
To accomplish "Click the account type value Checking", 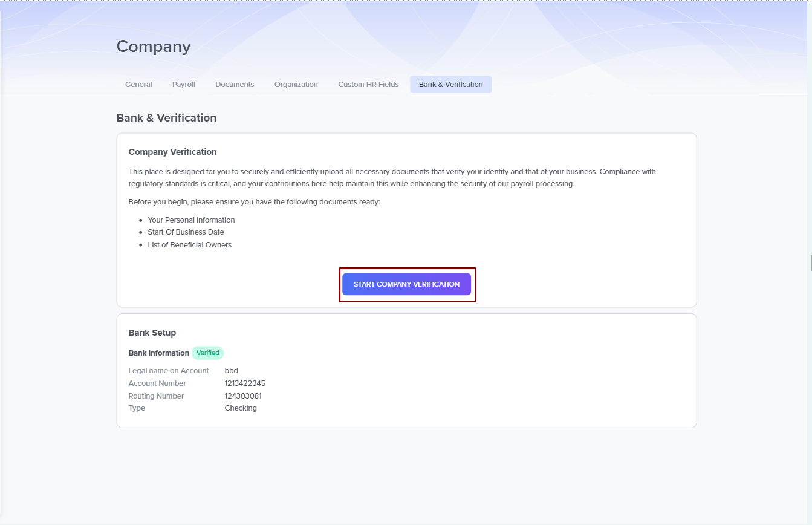I will [x=241, y=408].
